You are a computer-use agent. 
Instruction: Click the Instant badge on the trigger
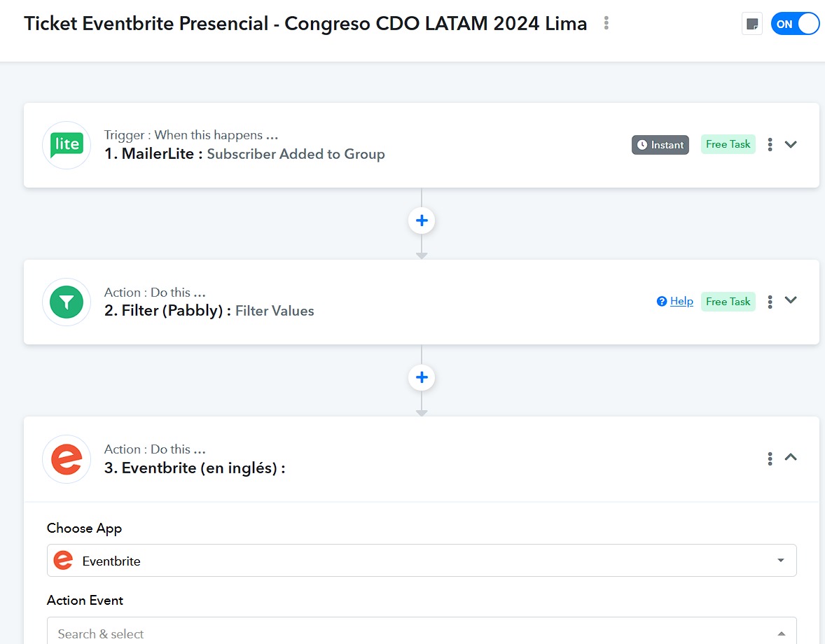click(660, 145)
